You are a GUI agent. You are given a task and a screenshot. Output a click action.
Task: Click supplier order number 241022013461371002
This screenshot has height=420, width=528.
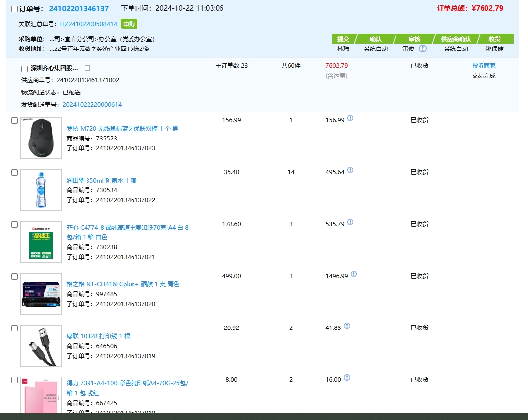pos(88,80)
